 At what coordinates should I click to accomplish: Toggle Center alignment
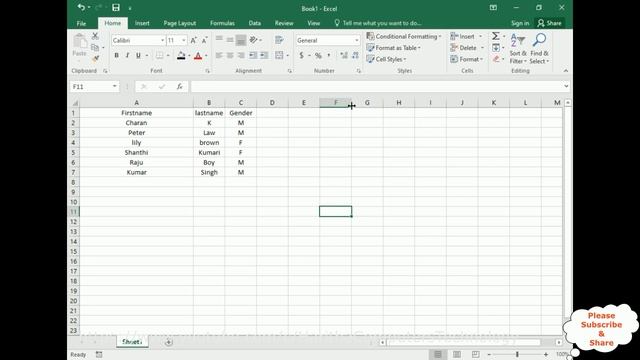tap(230, 56)
